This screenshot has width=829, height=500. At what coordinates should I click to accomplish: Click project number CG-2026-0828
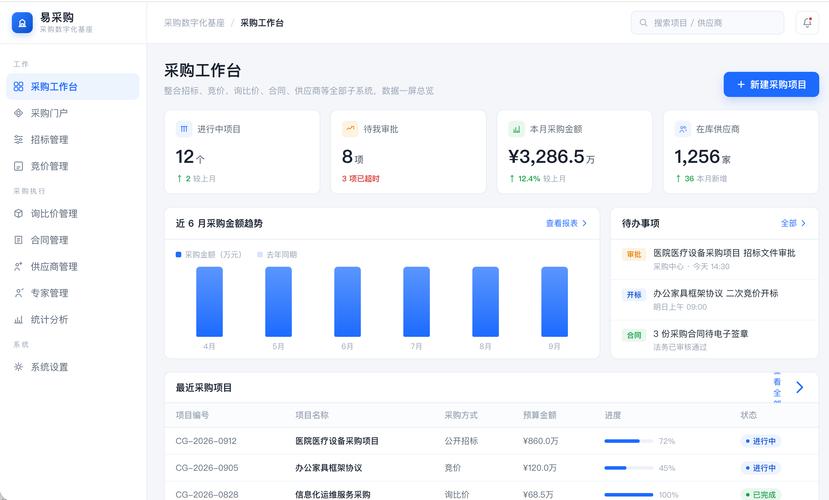point(207,495)
